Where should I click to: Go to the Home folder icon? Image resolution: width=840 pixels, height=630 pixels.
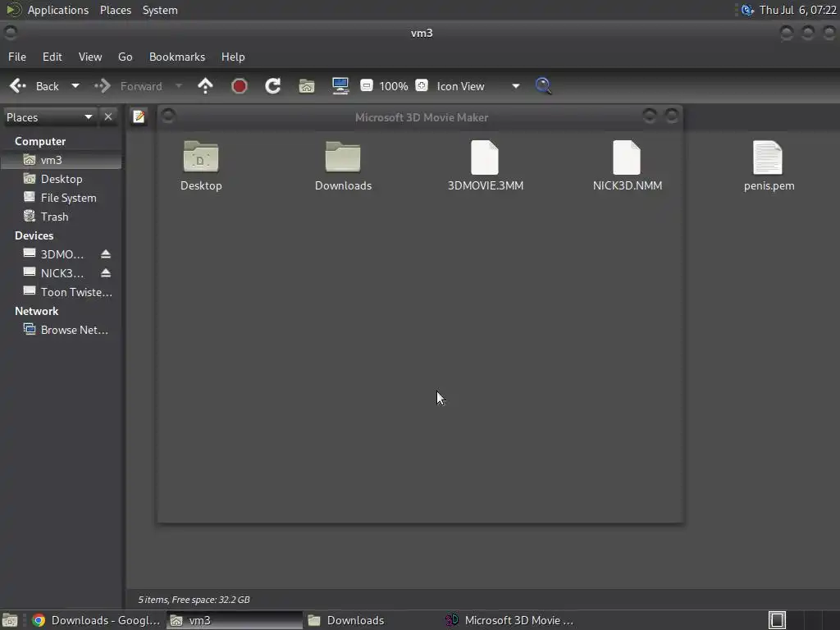point(307,86)
